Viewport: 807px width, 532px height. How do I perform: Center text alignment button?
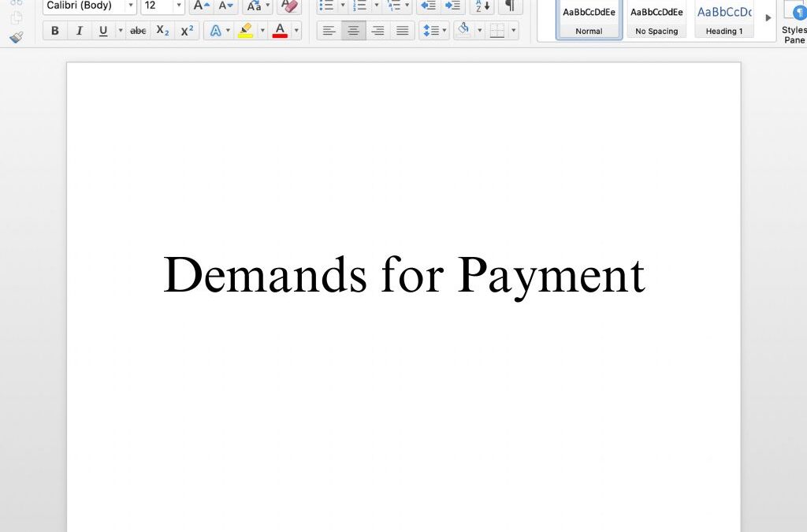(x=354, y=31)
